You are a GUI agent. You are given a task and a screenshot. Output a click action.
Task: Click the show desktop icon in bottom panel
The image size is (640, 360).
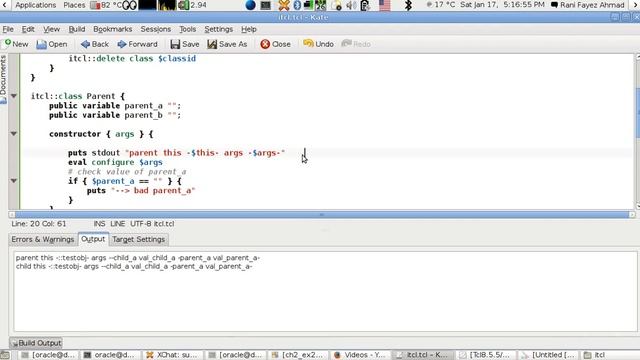(5, 355)
